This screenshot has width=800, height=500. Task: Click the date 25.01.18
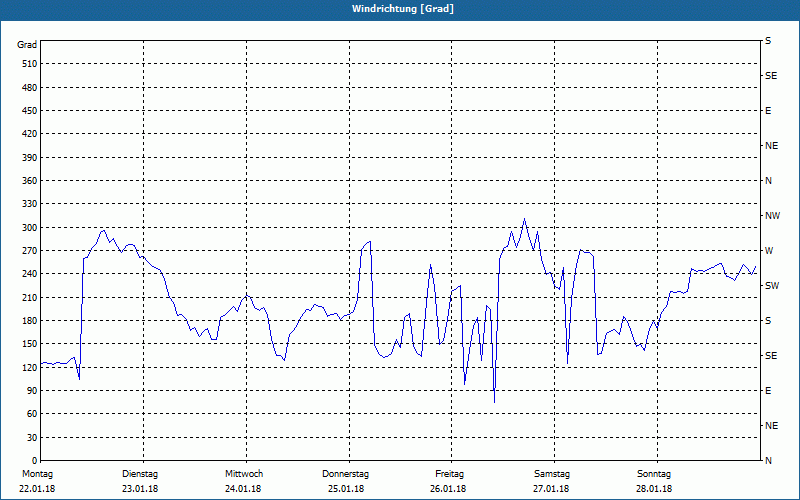(346, 489)
